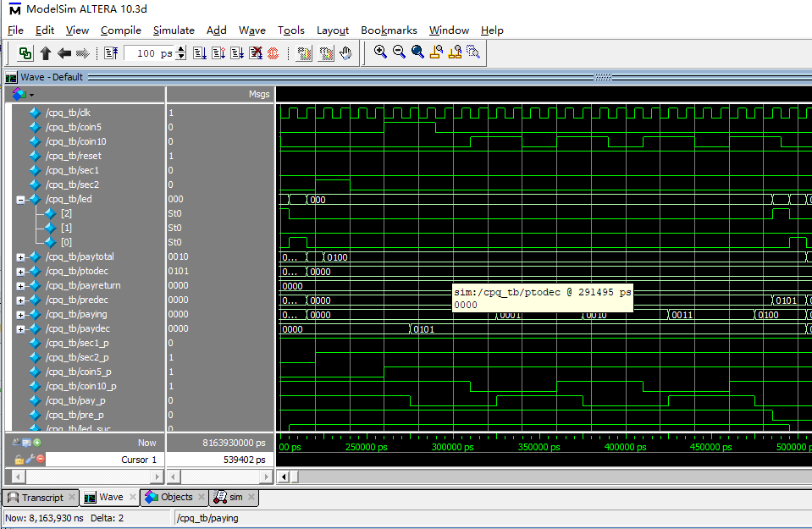Click the Restart simulation toolbar icon
Image resolution: width=812 pixels, height=529 pixels.
[x=112, y=53]
